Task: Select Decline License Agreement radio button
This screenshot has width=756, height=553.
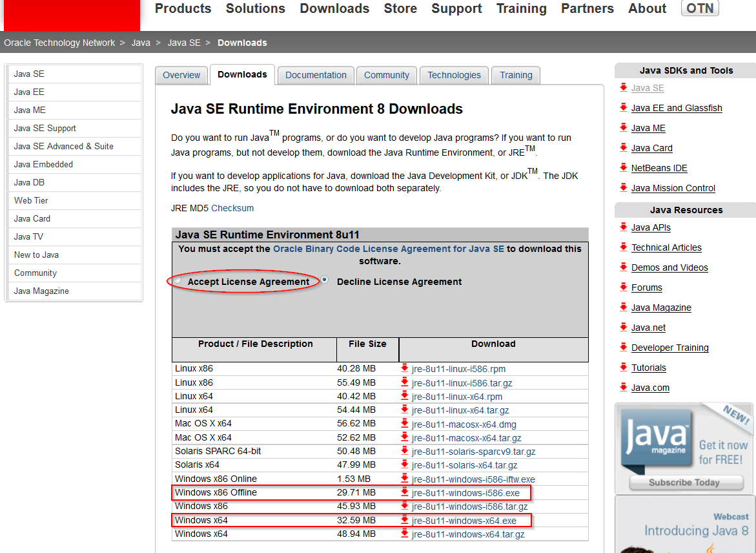Action: pyautogui.click(x=325, y=280)
